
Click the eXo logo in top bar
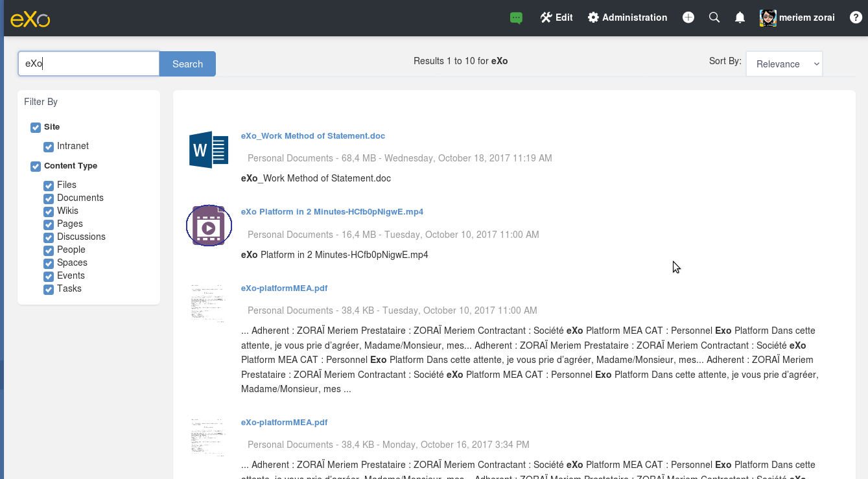(30, 18)
